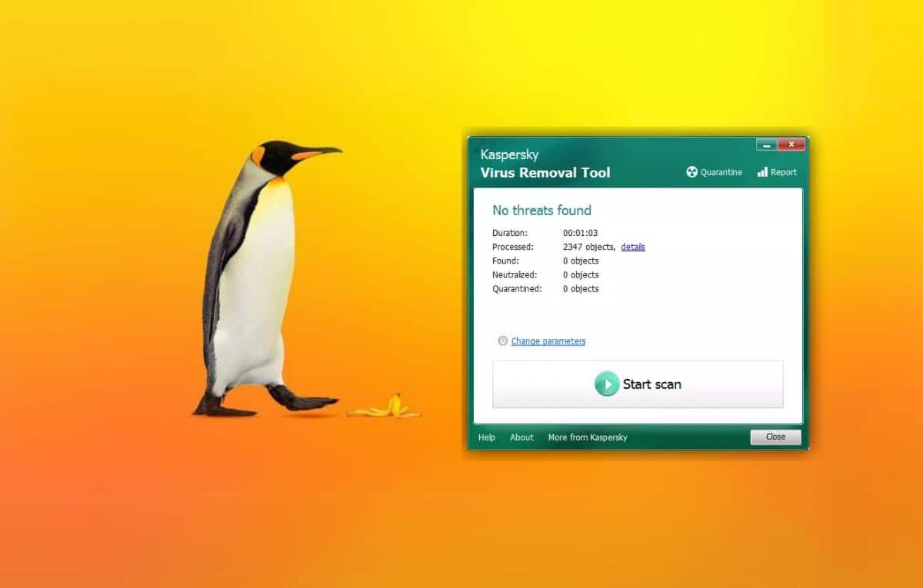Viewport: 923px width, 588px height.
Task: Open Quarantine from the header
Action: (x=715, y=172)
